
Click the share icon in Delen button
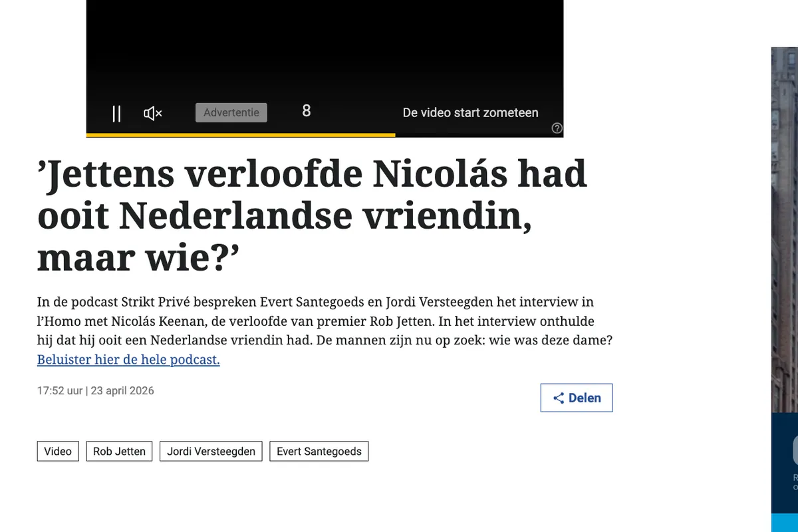coord(559,398)
